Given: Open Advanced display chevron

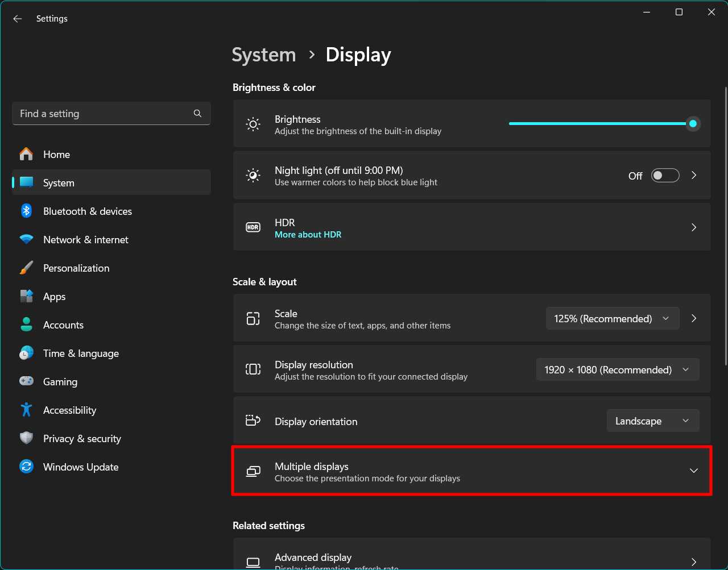Looking at the screenshot, I should [694, 562].
